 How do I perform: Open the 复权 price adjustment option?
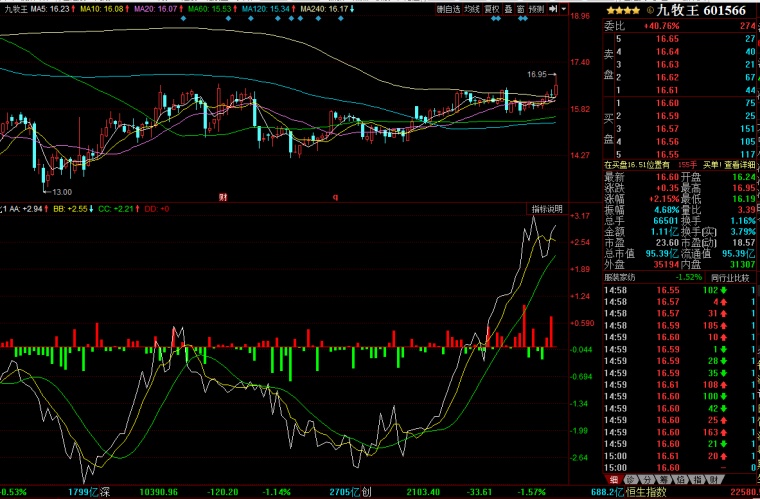491,9
